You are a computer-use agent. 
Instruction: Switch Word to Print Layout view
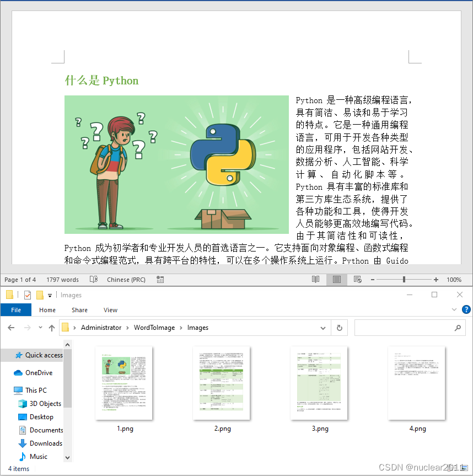(336, 279)
